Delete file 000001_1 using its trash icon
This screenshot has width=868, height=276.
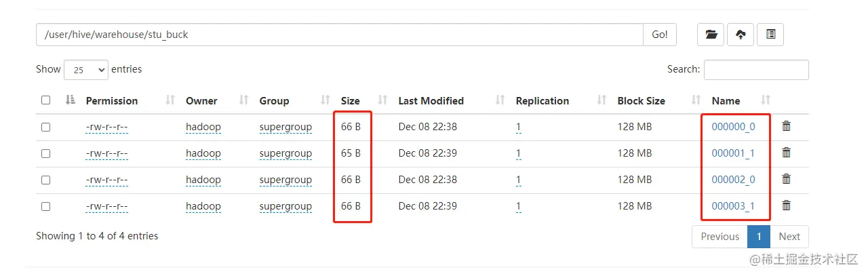pyautogui.click(x=787, y=153)
